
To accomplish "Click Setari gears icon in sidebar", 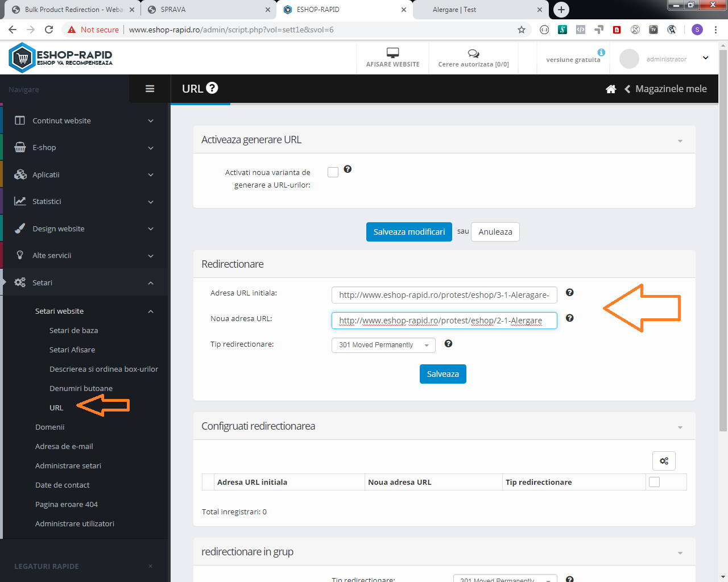I will pyautogui.click(x=20, y=282).
